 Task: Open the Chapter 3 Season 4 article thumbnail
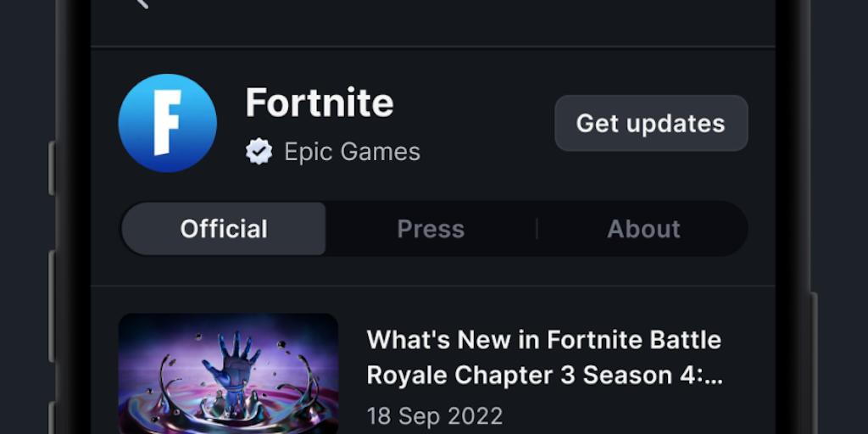click(228, 373)
